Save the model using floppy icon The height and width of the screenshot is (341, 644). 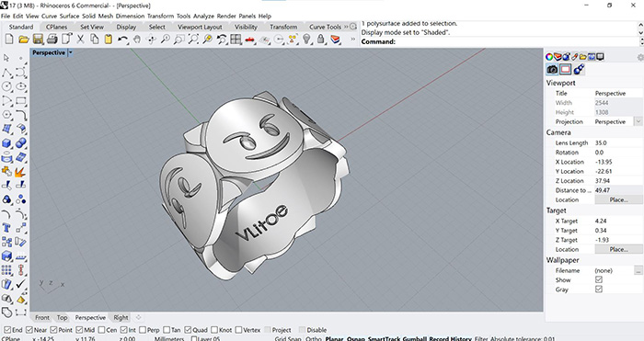click(x=38, y=40)
